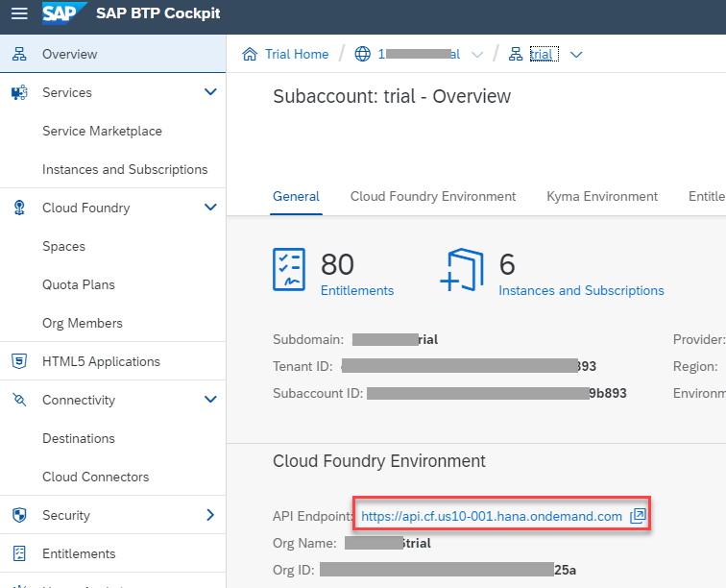The width and height of the screenshot is (726, 588).
Task: Open API endpoint external link icon
Action: point(638,516)
